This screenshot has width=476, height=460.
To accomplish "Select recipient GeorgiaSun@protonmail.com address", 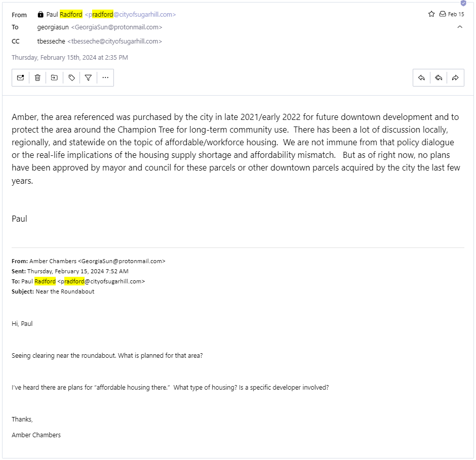I will coord(116,27).
